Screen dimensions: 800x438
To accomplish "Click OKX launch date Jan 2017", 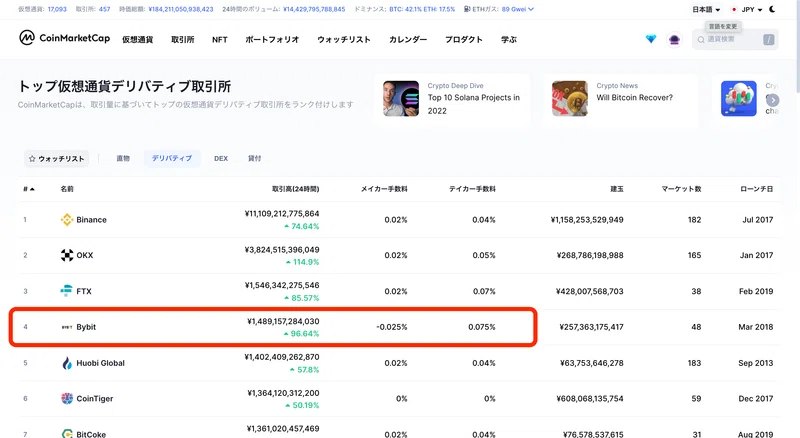I will (756, 255).
